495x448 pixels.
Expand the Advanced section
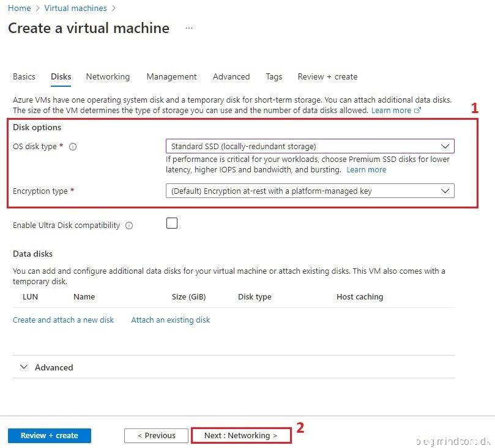pos(47,367)
